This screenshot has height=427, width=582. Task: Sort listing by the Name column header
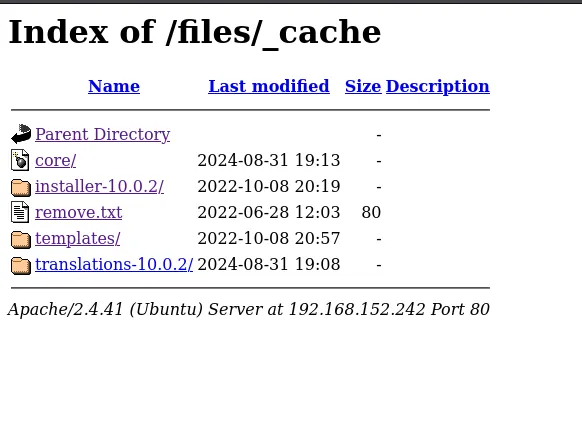(114, 86)
